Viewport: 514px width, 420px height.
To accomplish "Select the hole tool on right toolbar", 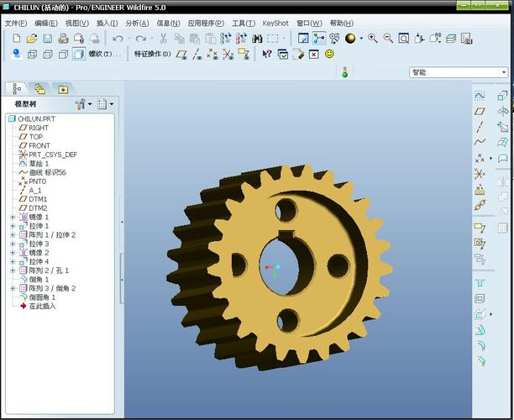I will [x=480, y=282].
